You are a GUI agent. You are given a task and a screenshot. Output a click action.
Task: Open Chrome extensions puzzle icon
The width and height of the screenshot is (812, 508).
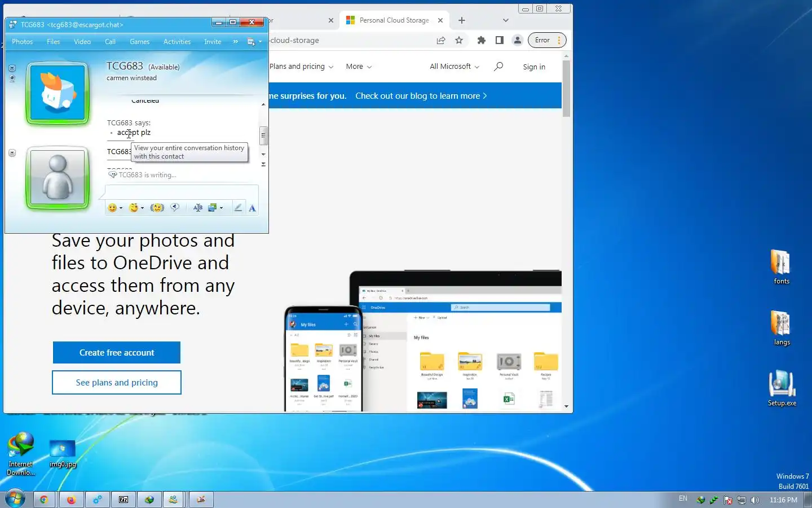(481, 40)
